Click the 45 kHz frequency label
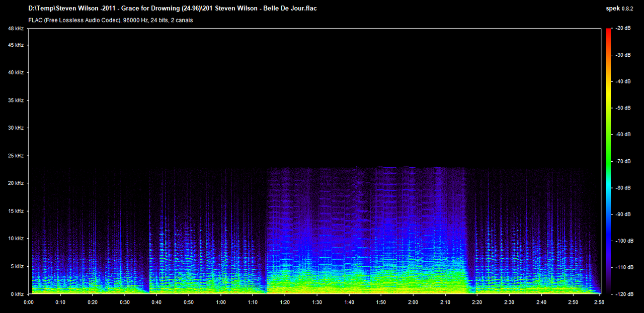This screenshot has height=313, width=644. tap(16, 45)
